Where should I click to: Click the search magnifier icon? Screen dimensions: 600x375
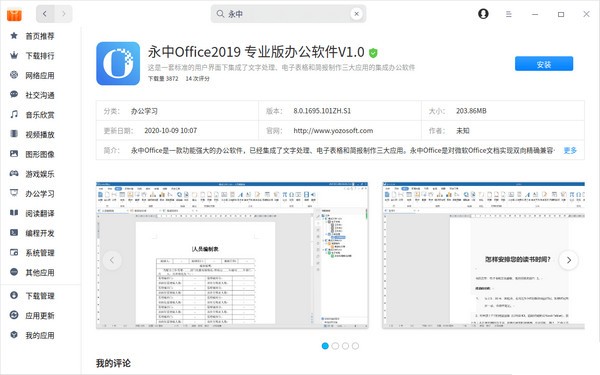(220, 14)
